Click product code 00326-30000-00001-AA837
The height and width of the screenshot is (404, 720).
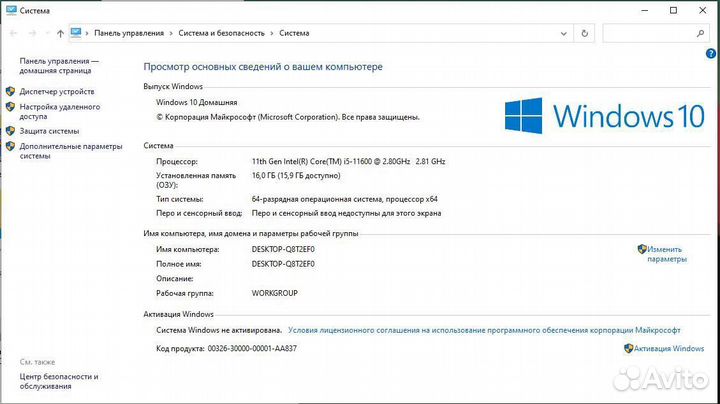[x=252, y=348]
